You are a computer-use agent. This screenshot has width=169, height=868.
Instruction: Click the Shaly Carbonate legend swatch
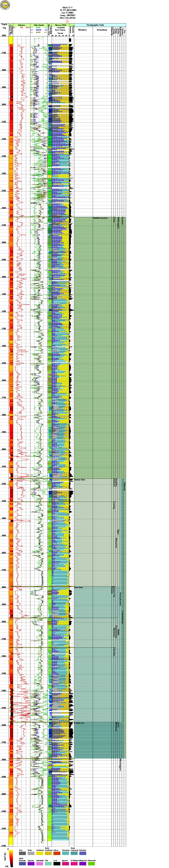[x=74, y=853]
